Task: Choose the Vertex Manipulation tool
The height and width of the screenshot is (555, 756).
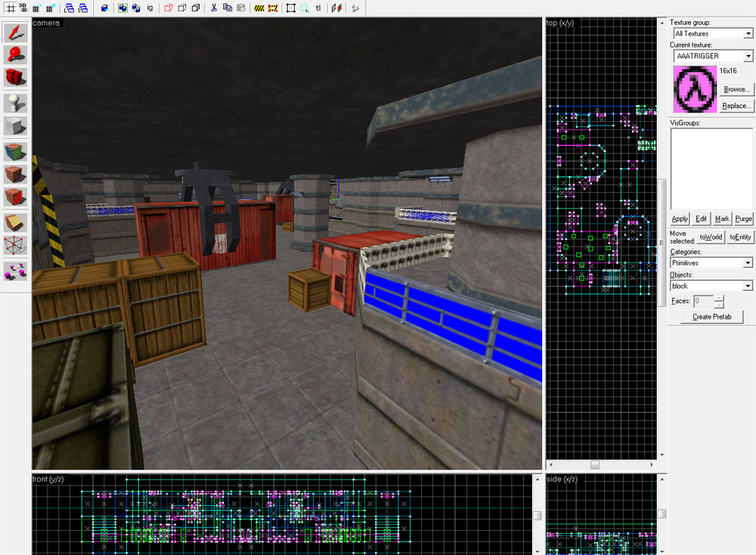Action: [15, 246]
